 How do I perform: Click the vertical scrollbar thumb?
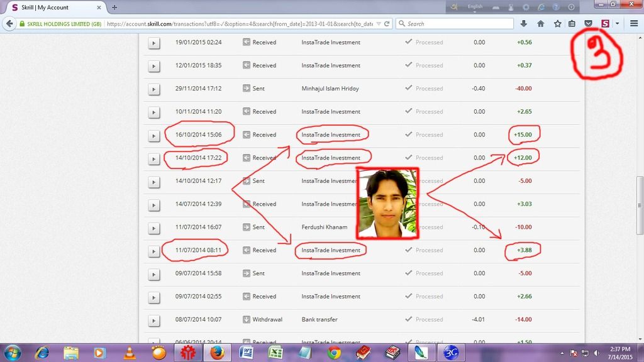pos(640,204)
